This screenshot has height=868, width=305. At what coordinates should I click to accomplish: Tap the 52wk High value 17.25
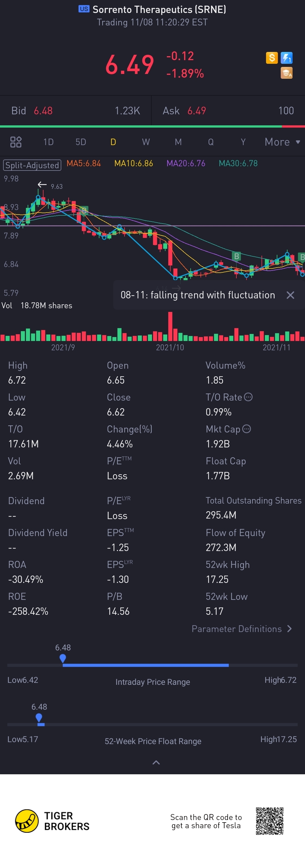coord(217,580)
